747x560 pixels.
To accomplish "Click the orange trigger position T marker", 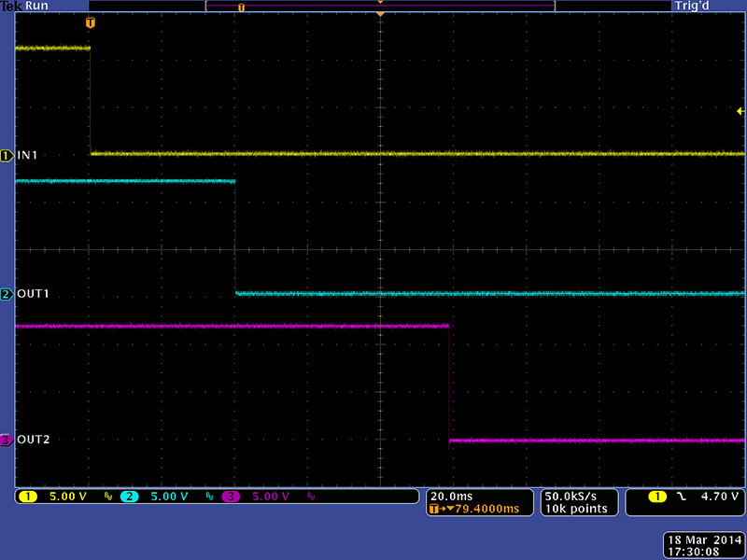I will coord(90,21).
